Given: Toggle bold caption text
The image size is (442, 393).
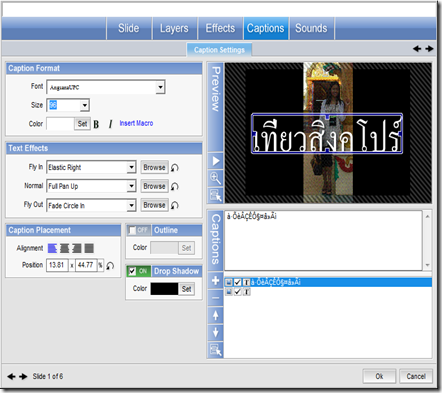Looking at the screenshot, I should 96,124.
